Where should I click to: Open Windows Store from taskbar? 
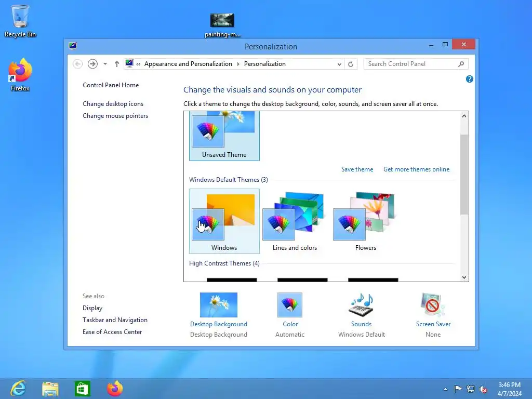click(83, 389)
